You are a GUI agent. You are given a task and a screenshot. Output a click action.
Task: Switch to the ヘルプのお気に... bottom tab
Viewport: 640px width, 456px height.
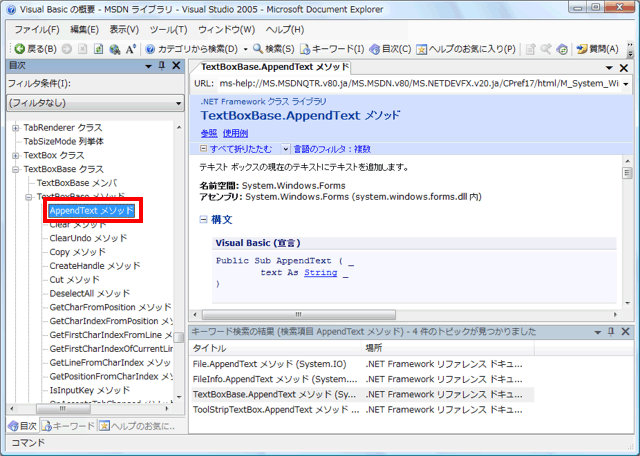137,426
